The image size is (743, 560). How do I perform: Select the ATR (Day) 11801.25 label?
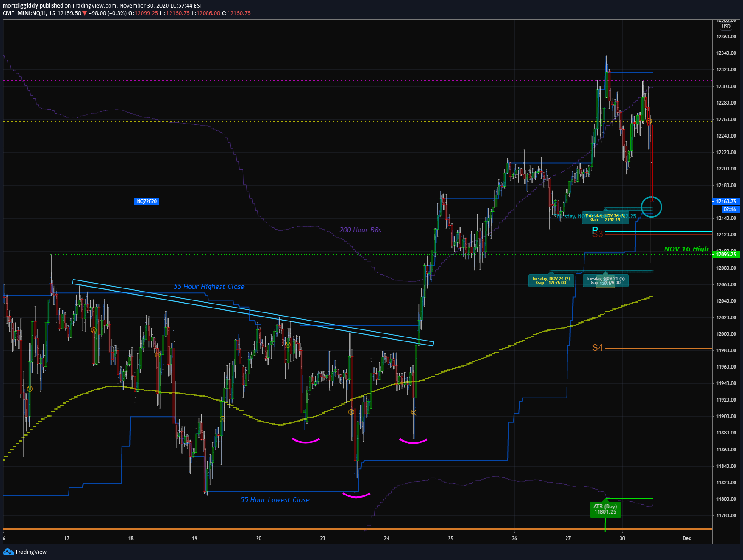tap(605, 509)
